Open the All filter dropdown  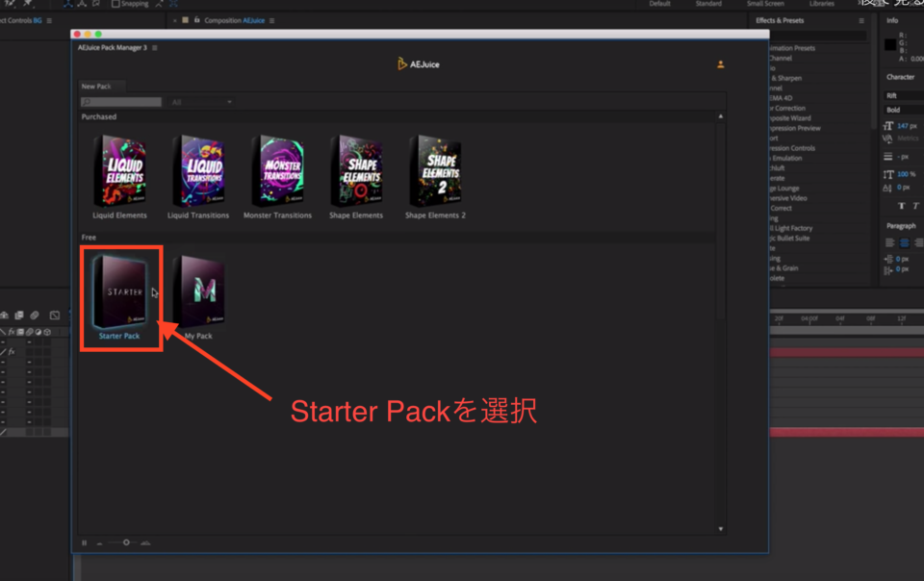point(200,102)
